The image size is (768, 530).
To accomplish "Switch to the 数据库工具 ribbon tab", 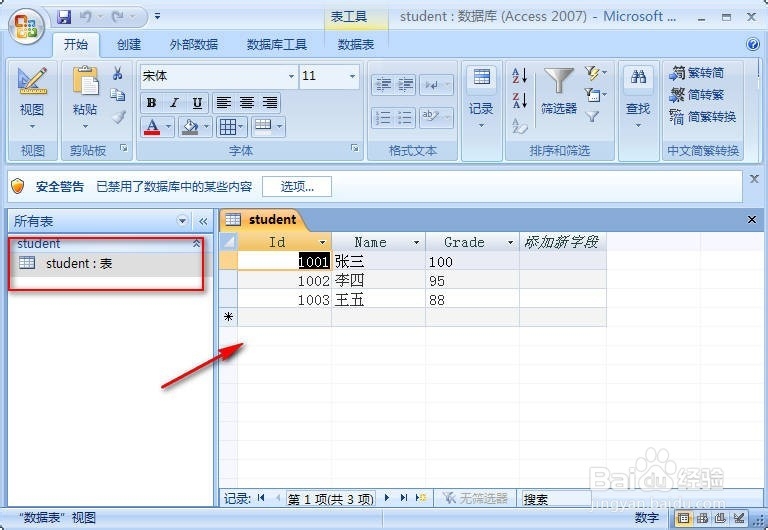I will point(277,45).
